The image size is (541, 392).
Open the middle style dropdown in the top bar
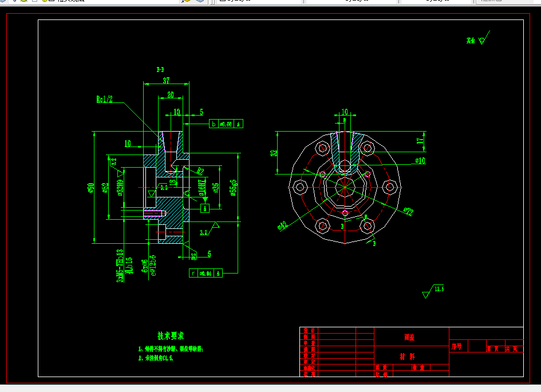pyautogui.click(x=355, y=2)
